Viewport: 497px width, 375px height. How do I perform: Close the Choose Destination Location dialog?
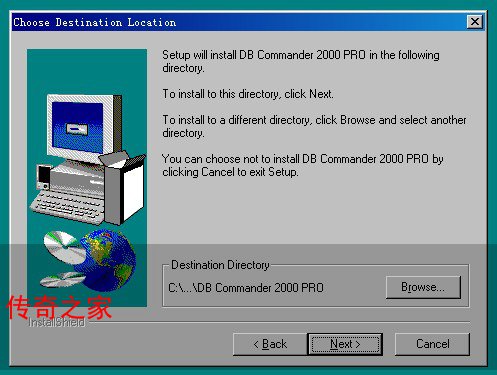point(475,22)
